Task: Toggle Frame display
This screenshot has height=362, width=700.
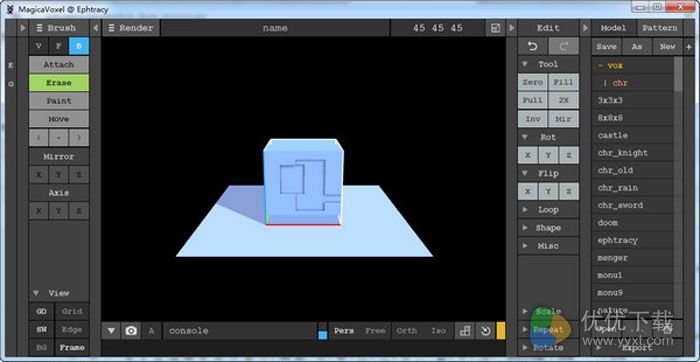Action: [x=72, y=347]
